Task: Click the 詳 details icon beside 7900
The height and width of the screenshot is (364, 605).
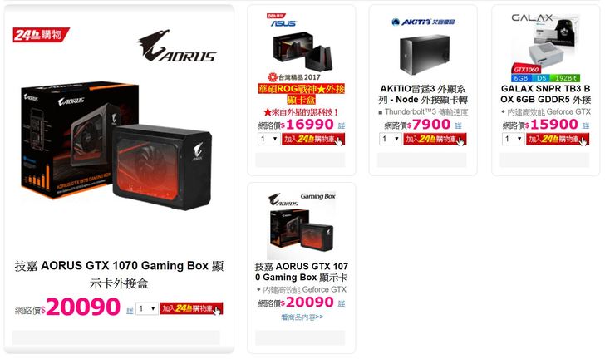Action: click(458, 125)
